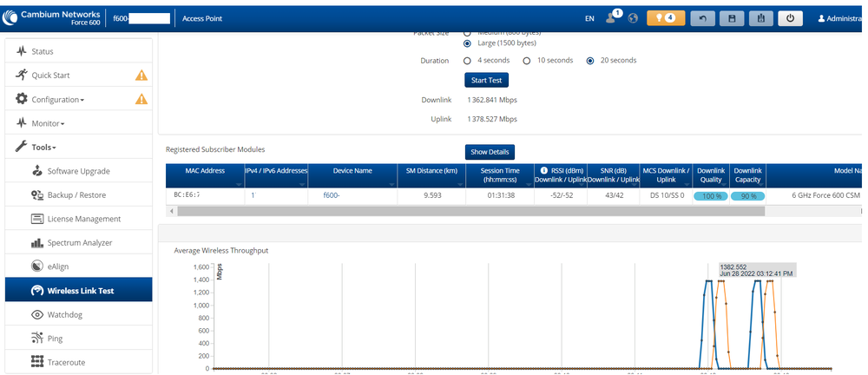The image size is (868, 375).
Task: Click the Start Test button
Action: point(486,80)
